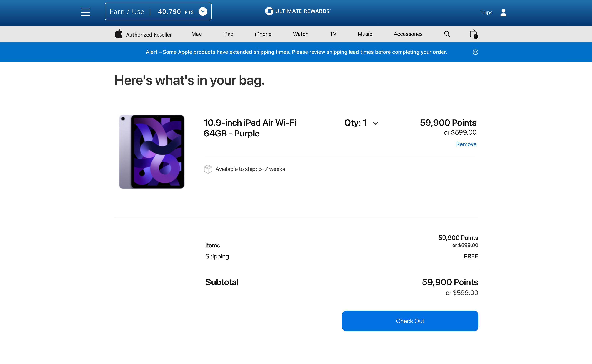Click the shipping alert message text
Image resolution: width=592 pixels, height=364 pixels.
point(296,52)
